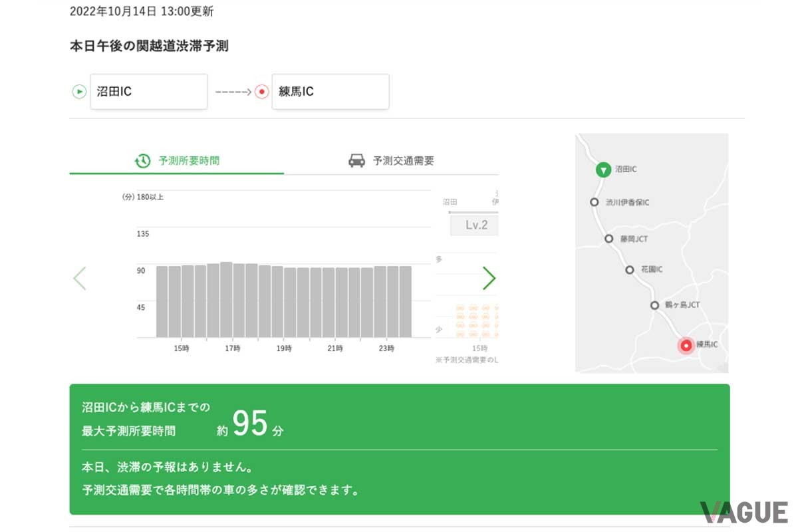Screen dimensions: 798x532
Task: Advance the chart with the right green chevron
Action: tap(490, 279)
